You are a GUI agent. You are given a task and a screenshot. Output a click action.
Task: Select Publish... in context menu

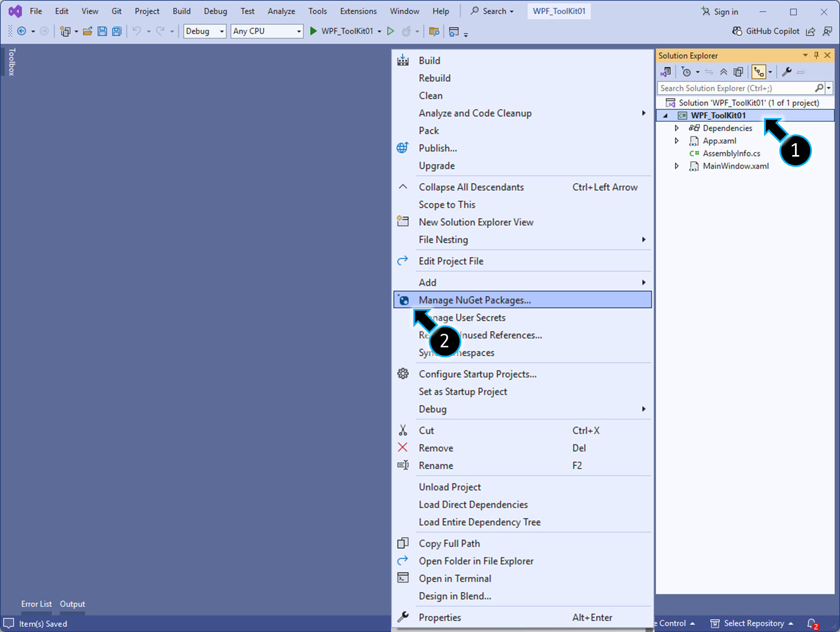[x=523, y=148]
